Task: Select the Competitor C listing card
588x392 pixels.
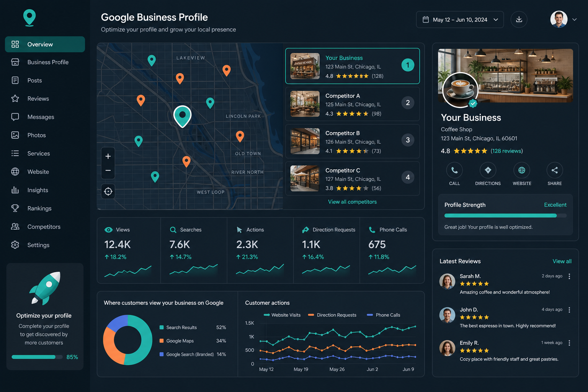Action: tap(352, 178)
